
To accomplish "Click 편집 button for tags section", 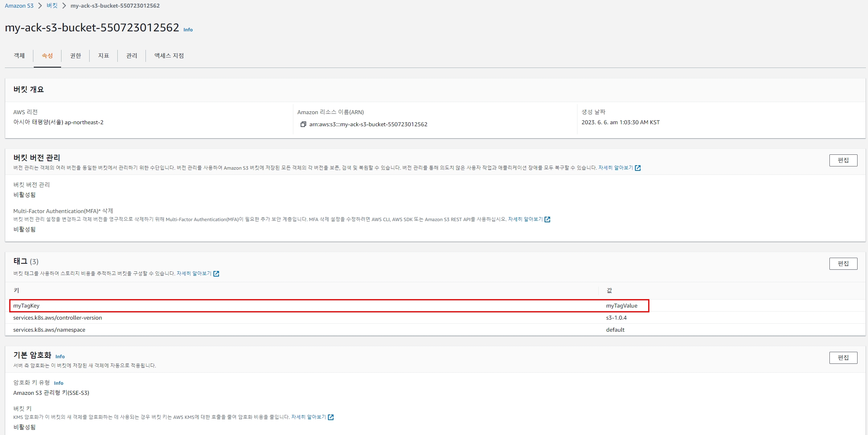I will (x=843, y=264).
